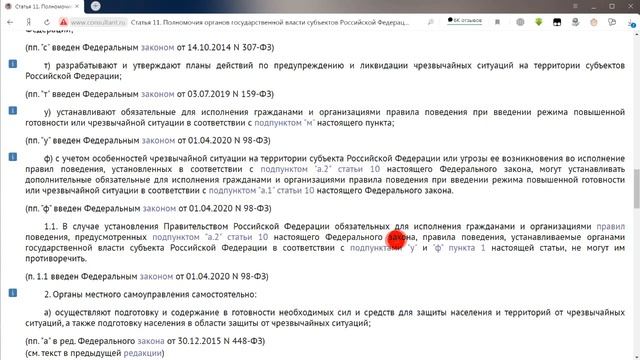Image resolution: width=640 pixels, height=360 pixels.
Task: Click the magnifier icon in the address bar
Action: [431, 22]
